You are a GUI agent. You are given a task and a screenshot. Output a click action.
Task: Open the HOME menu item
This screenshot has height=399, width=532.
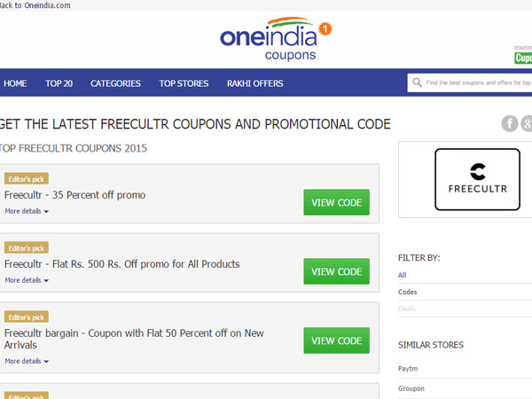coord(15,83)
